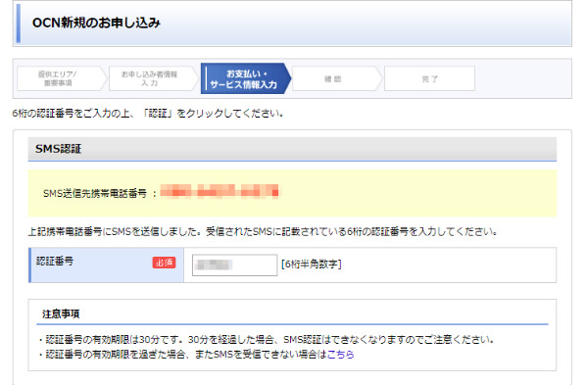The width and height of the screenshot is (588, 385).
Task: Click the 認証番号 input field
Action: click(235, 265)
